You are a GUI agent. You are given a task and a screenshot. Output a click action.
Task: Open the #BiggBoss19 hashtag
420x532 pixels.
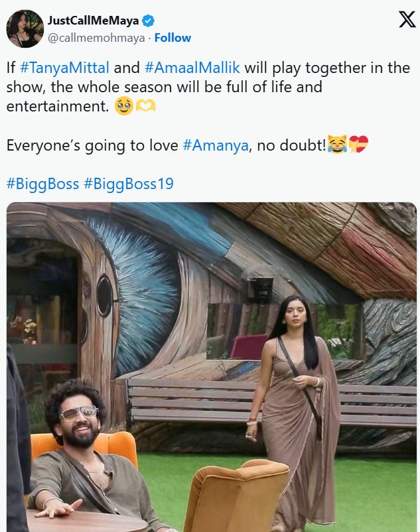pyautogui.click(x=129, y=184)
